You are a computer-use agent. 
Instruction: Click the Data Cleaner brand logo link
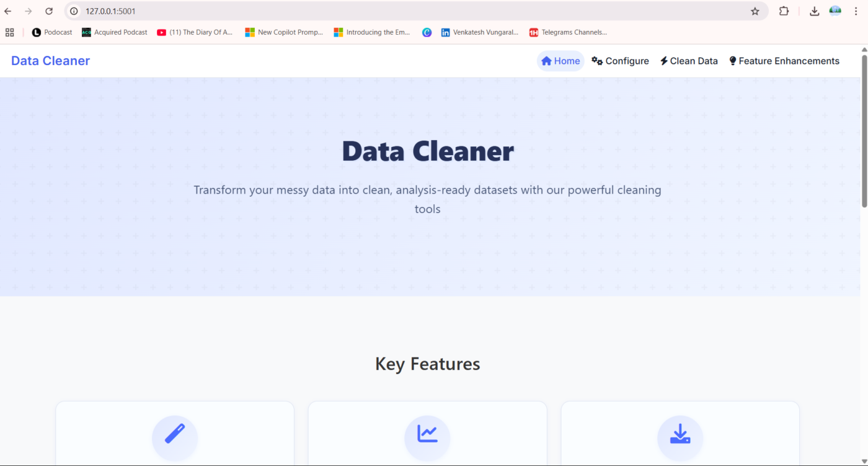[50, 61]
